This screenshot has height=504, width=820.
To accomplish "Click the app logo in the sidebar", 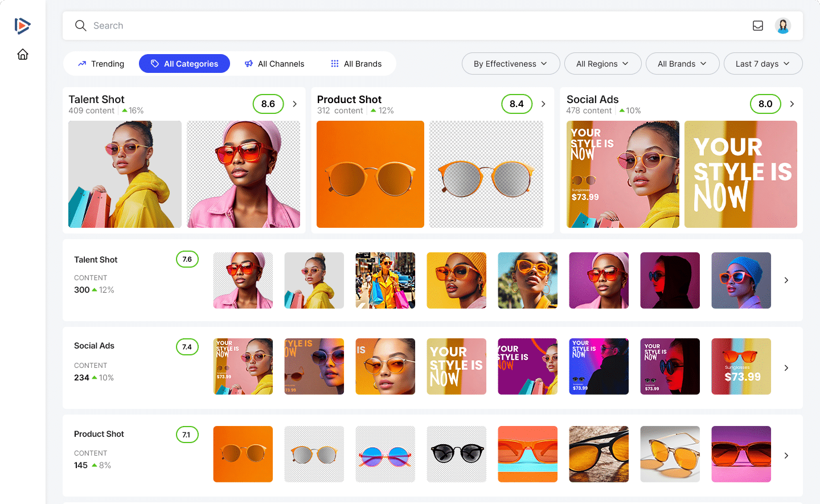I will pyautogui.click(x=22, y=26).
